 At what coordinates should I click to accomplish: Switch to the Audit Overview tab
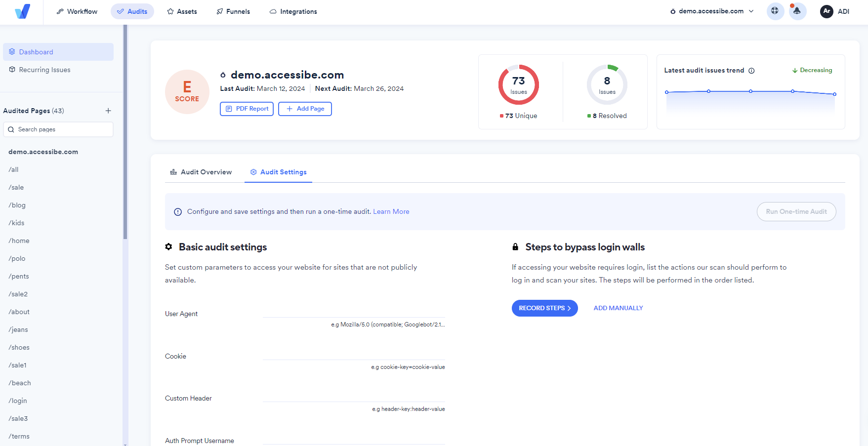pos(201,172)
